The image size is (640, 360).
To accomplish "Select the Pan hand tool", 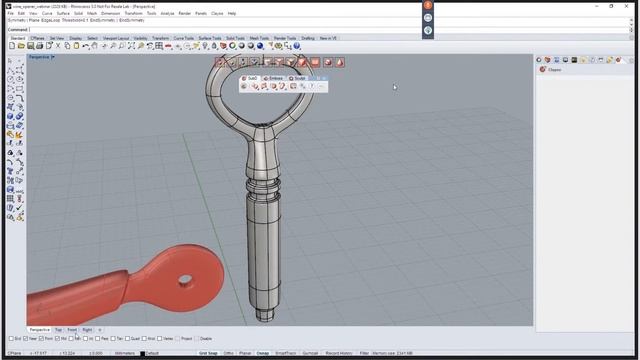I will pyautogui.click(x=95, y=46).
